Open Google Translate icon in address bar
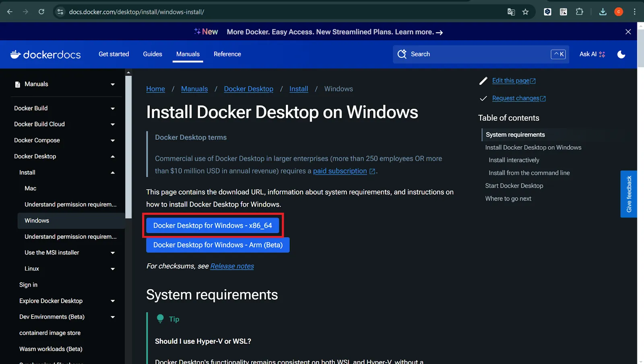644x364 pixels. click(511, 12)
